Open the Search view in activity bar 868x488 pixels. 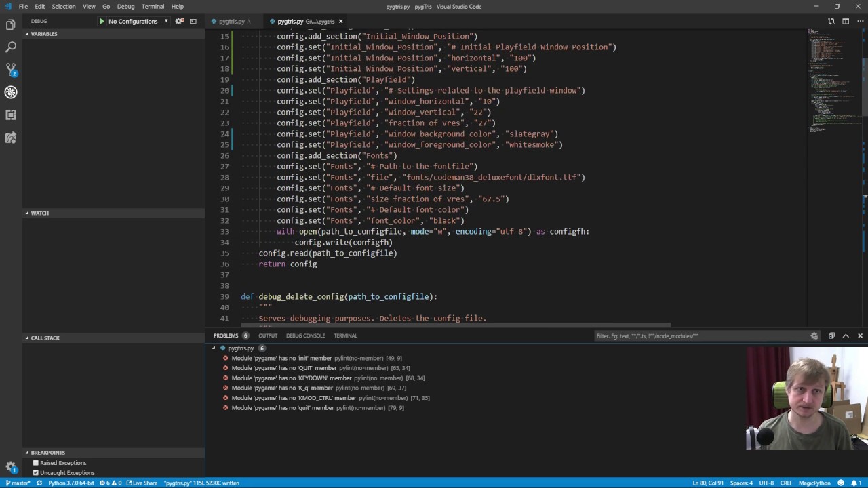[x=11, y=47]
